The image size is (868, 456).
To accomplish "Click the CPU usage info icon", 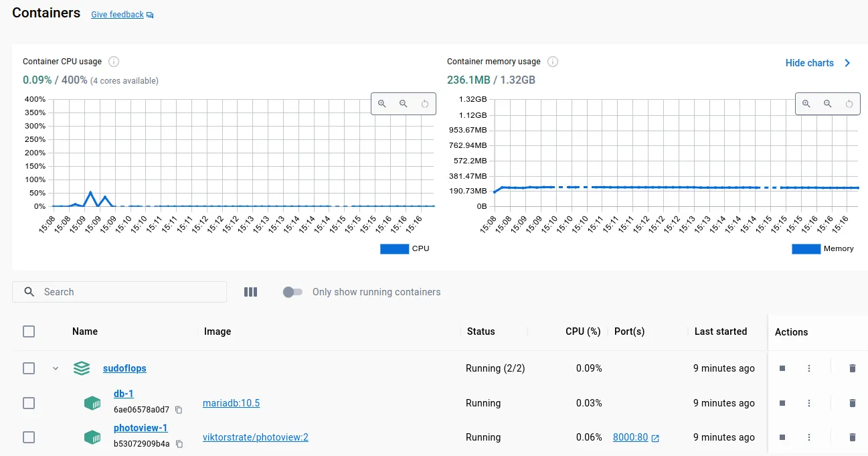I will click(114, 62).
